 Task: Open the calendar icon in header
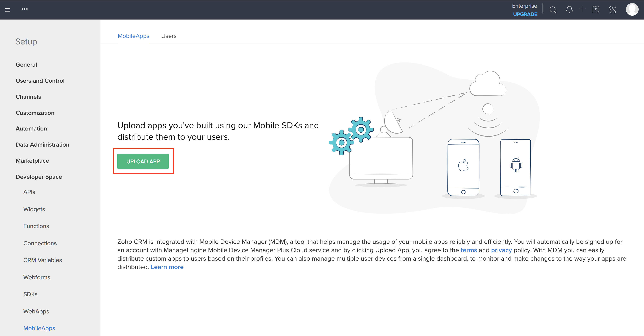click(x=596, y=10)
